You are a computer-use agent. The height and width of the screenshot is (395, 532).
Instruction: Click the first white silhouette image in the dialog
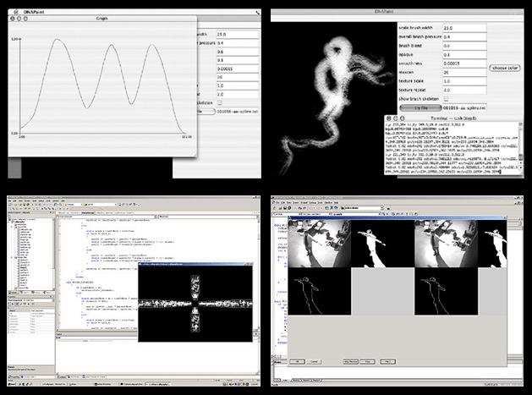[x=382, y=244]
